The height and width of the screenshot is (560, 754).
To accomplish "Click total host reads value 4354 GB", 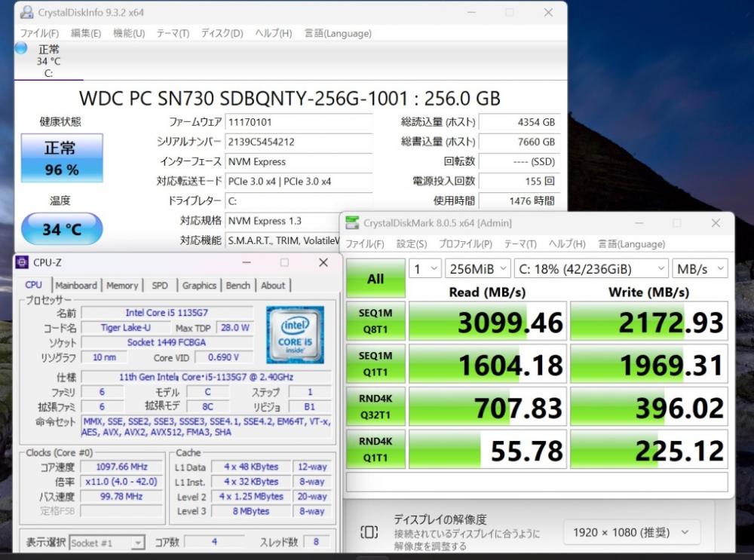I will coord(520,122).
